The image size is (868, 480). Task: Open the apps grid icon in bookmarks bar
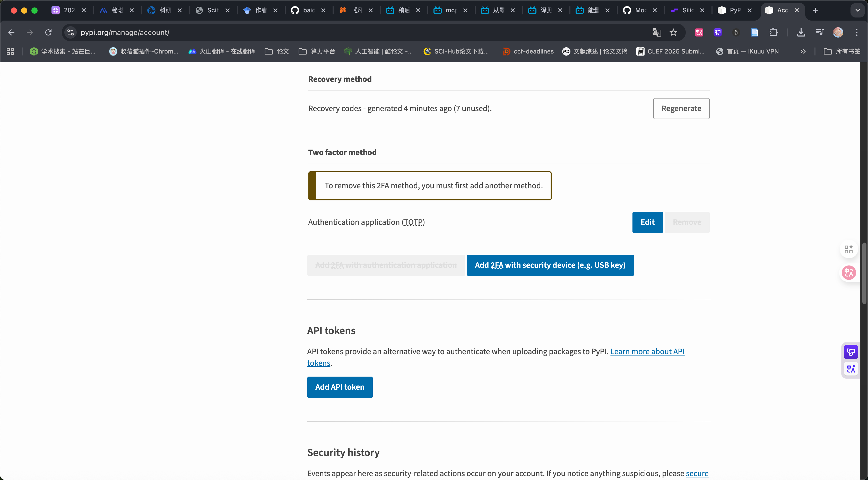[11, 51]
